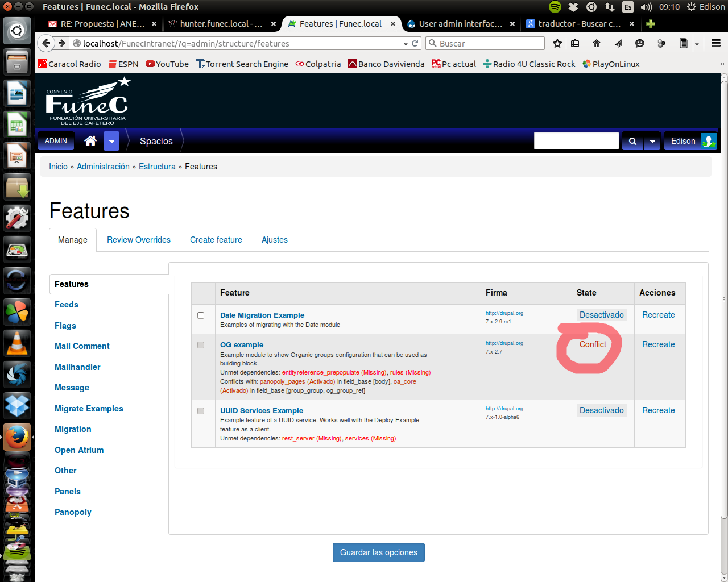Switch to the Review Overrides tab

pos(138,239)
